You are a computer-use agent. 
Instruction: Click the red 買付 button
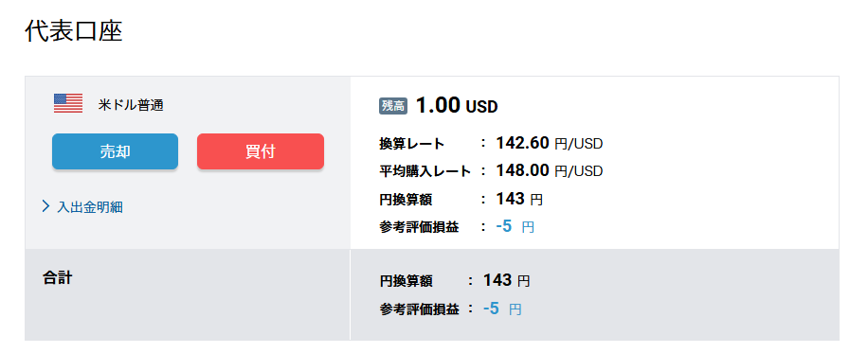point(261,151)
